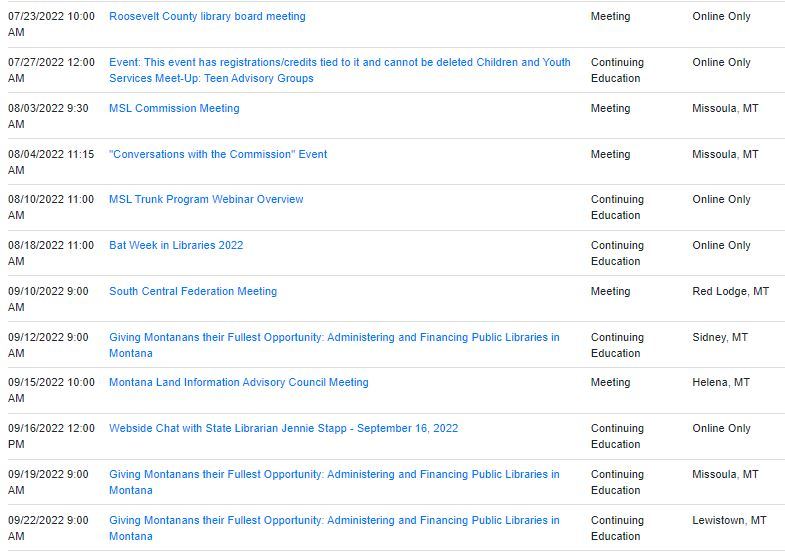This screenshot has width=785, height=553.
Task: Open Roosevelt County library board meeting link
Action: click(x=207, y=17)
